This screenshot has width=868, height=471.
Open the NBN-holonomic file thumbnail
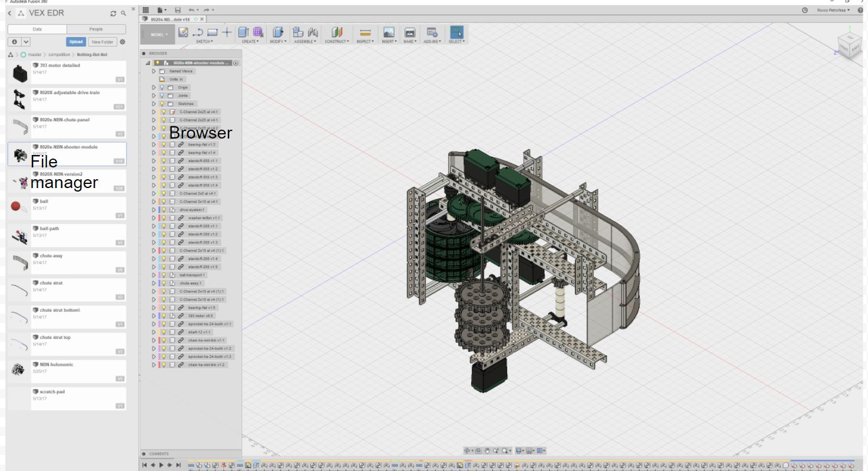[18, 370]
